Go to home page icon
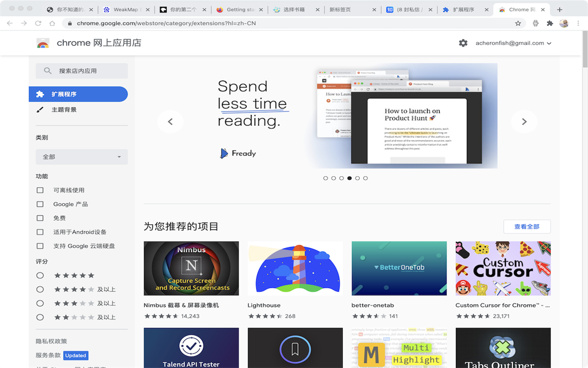Screen dimensions: 588x368 (52, 23)
